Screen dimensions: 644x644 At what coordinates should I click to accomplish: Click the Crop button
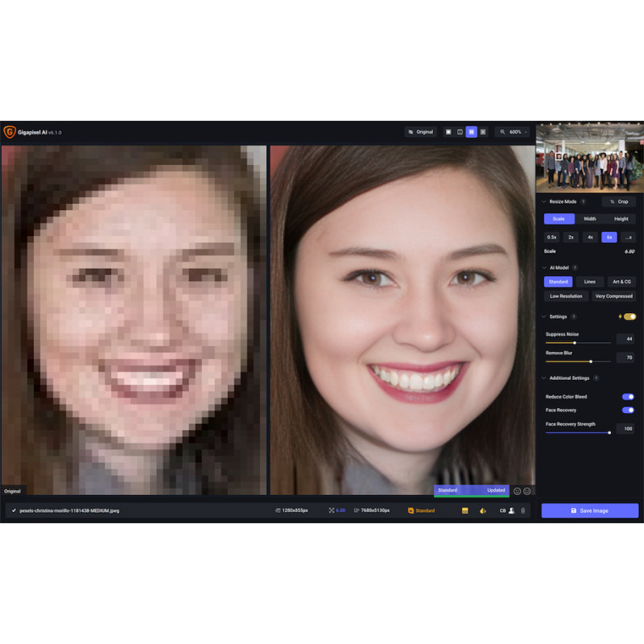coord(618,202)
